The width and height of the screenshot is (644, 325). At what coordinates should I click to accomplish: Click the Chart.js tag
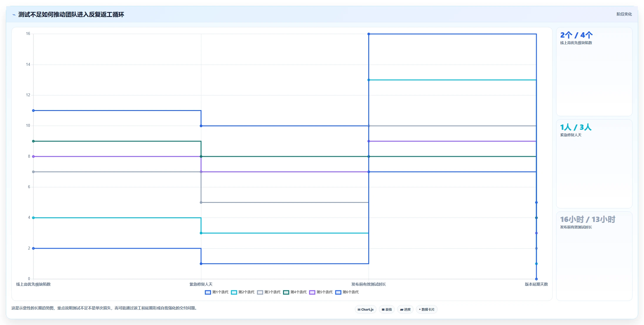pos(365,309)
